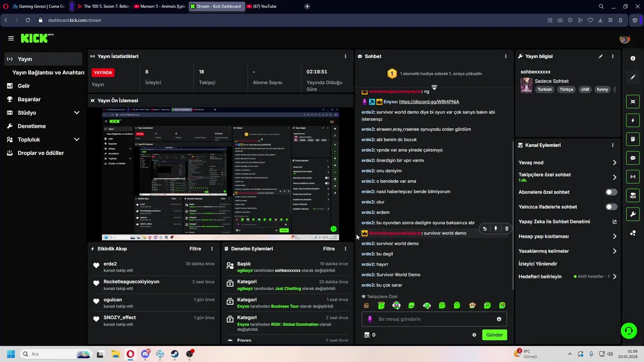Viewport: 644px width, 362px height.
Task: Open the emoji picker in message box
Action: point(499,319)
